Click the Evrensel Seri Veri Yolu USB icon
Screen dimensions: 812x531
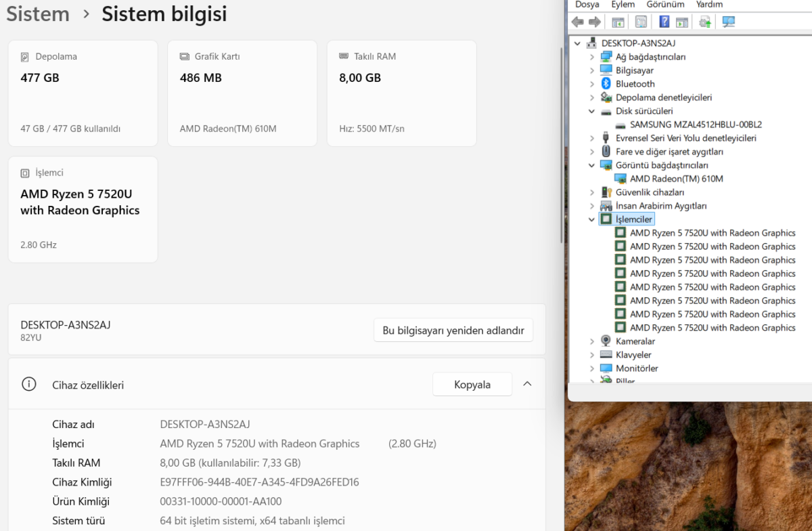(x=606, y=137)
